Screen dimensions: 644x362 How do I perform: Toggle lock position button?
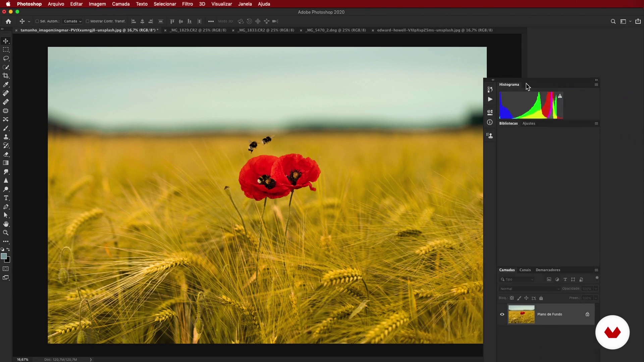(526, 298)
